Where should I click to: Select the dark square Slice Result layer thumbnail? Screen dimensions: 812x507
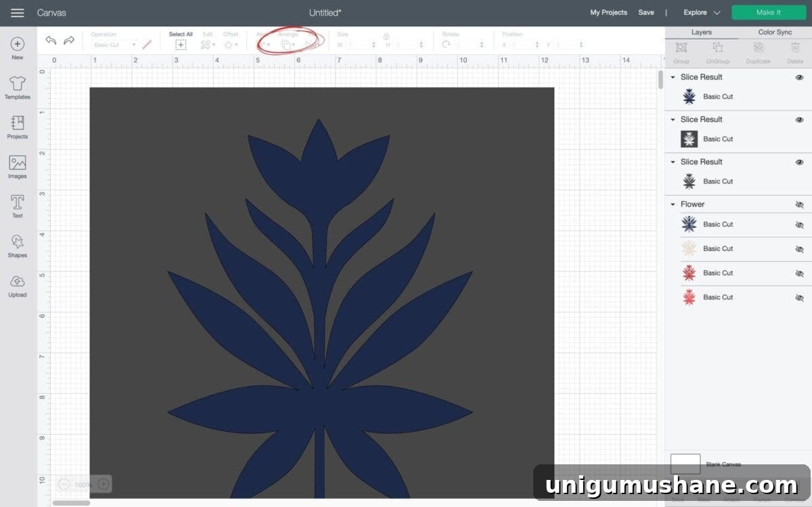(x=689, y=139)
